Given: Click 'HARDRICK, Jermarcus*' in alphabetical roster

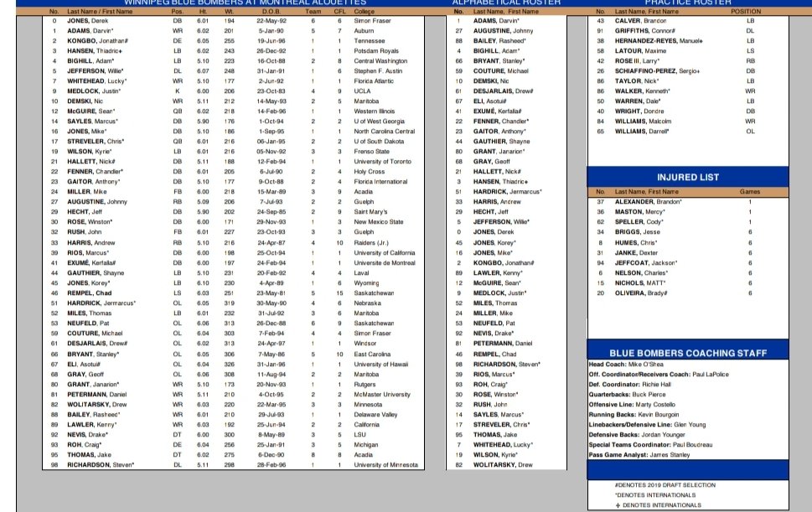Looking at the screenshot, I should pos(508,192).
